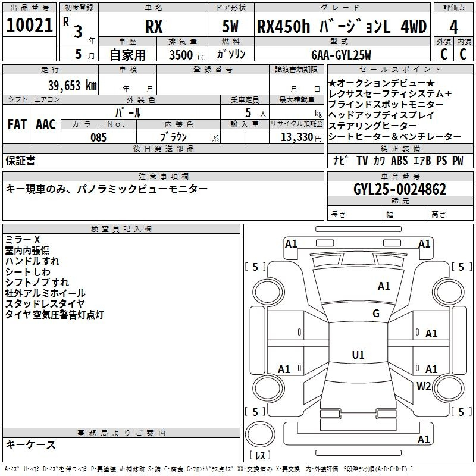The height and width of the screenshot is (476, 476).
Task: Click the G windshield mark on car diagram
Action: (x=376, y=314)
